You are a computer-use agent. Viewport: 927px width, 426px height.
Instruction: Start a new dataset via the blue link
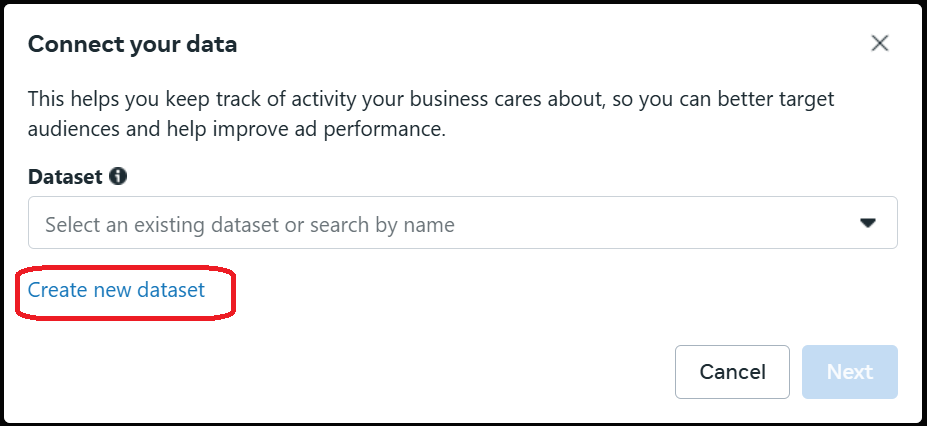click(116, 290)
